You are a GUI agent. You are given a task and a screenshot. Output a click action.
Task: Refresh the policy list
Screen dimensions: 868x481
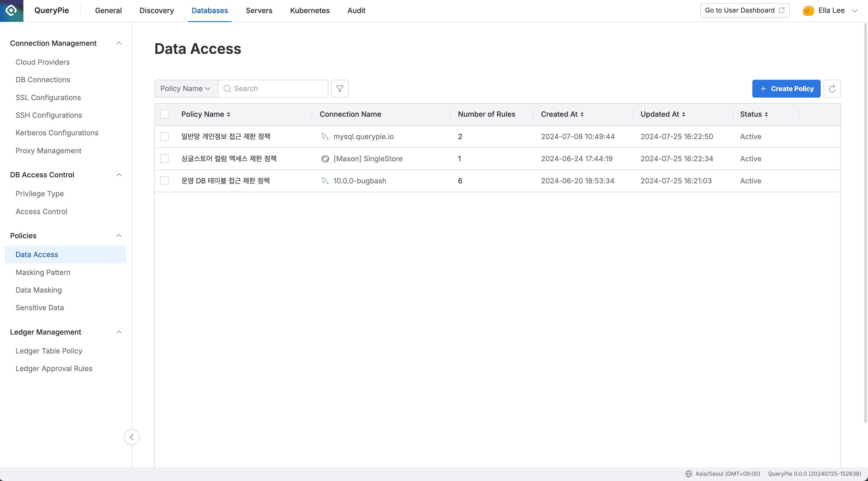(832, 88)
